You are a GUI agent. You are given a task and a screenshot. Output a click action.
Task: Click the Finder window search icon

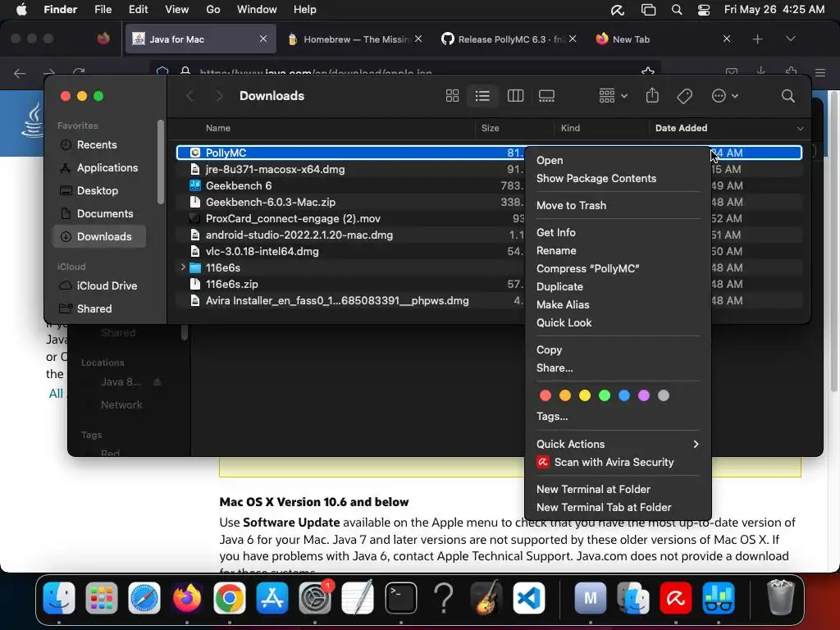[787, 96]
